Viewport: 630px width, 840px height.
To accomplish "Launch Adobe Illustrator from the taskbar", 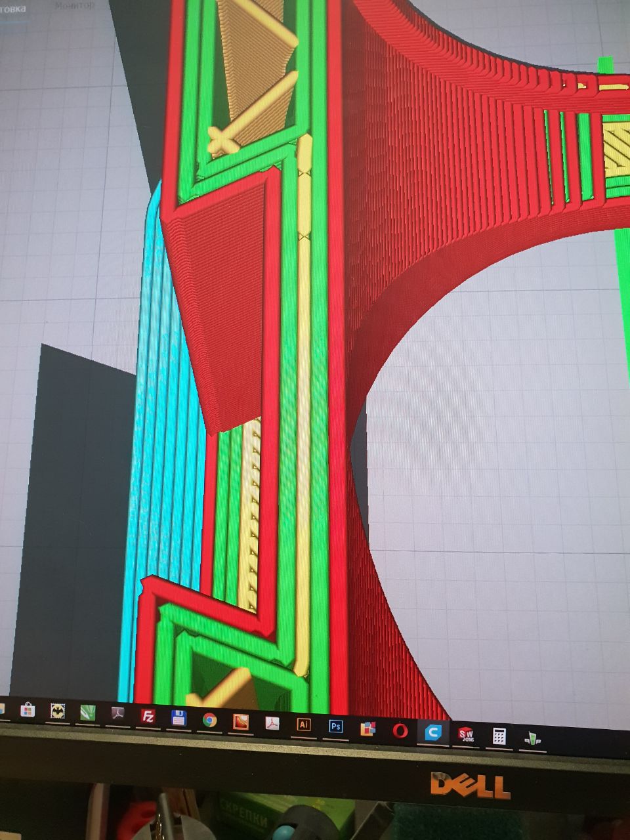I will coord(304,725).
